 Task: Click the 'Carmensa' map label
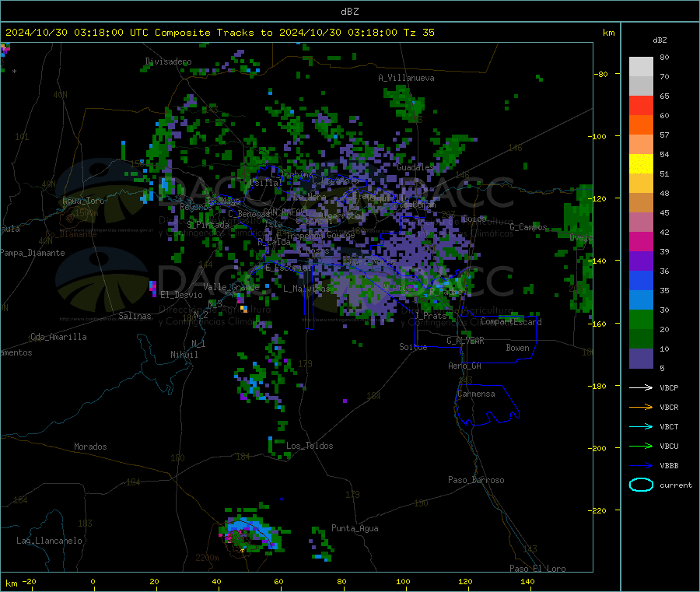point(476,394)
